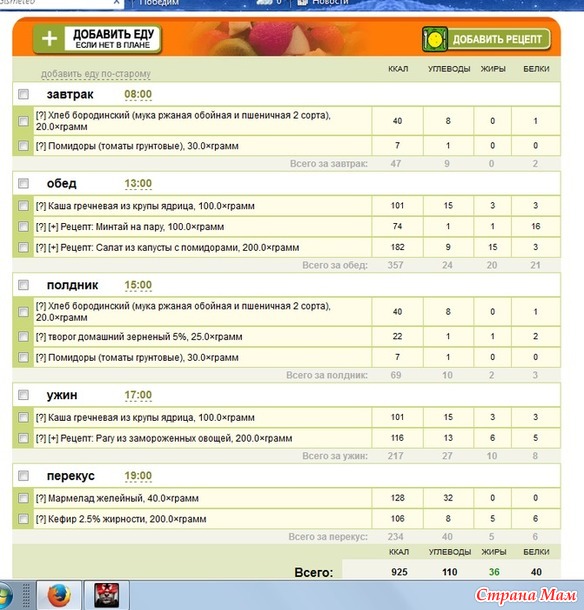Viewport: 584px width, 610px height.
Task: Expand [+] on Салат из капусты recipe
Action: click(x=53, y=248)
